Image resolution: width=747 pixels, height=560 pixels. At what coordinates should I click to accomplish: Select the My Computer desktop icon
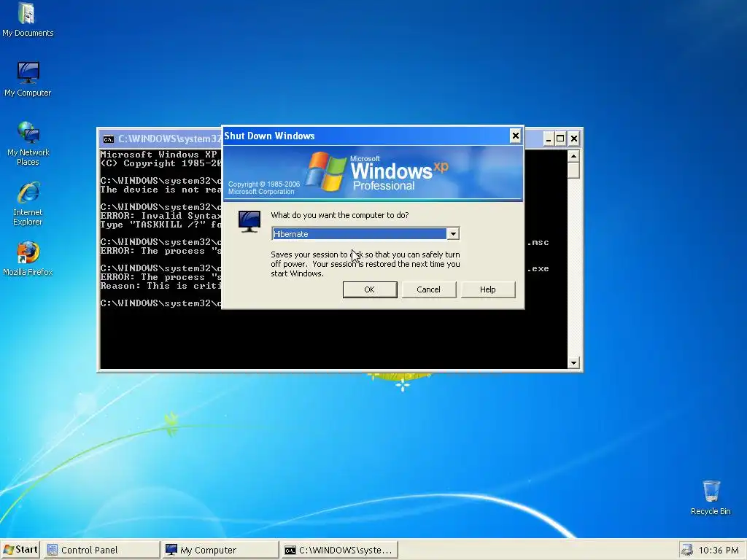(x=28, y=79)
